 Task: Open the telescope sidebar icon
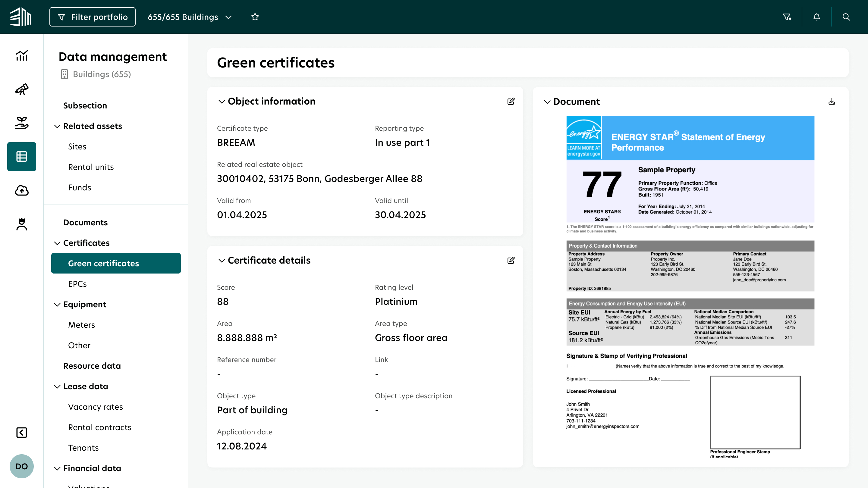pos(22,89)
